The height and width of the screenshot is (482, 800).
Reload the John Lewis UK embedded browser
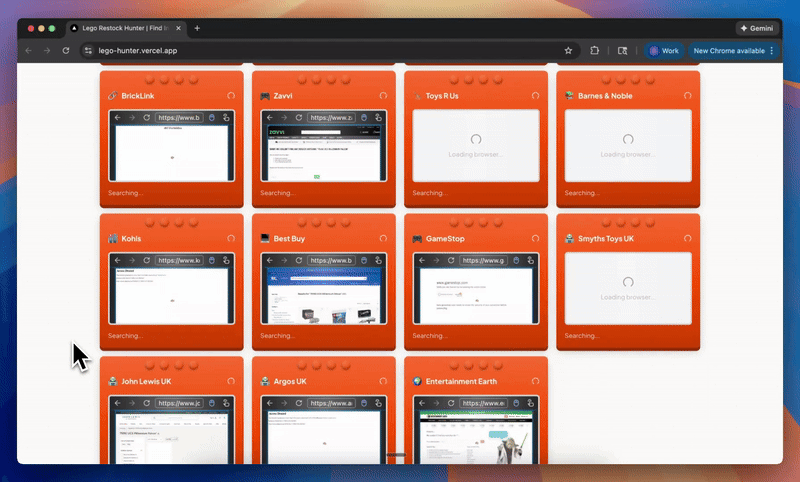(x=146, y=403)
